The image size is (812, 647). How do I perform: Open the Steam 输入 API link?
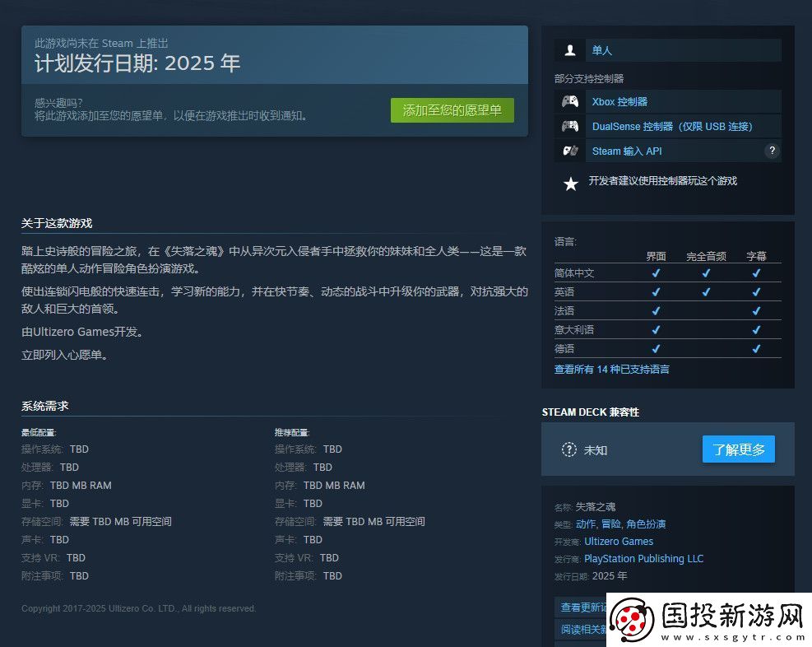627,151
